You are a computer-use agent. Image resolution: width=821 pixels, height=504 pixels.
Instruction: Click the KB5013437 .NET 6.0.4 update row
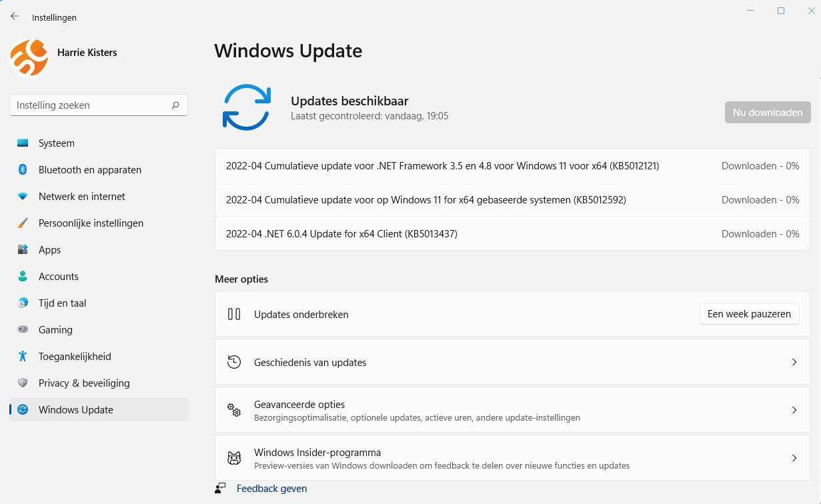tap(512, 234)
